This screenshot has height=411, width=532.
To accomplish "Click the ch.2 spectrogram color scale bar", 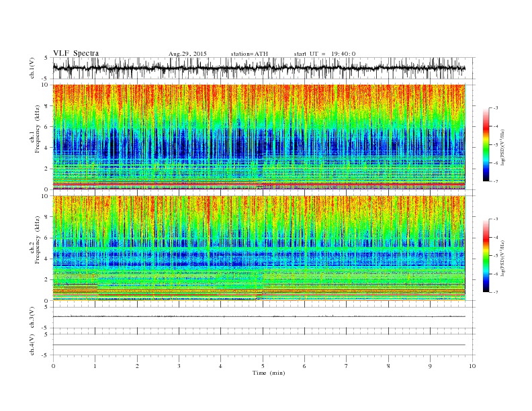I will [486, 256].
